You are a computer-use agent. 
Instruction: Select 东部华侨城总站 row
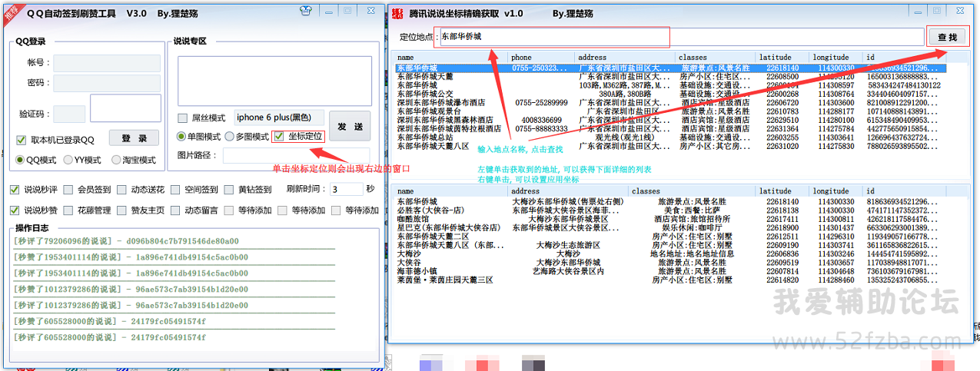[669, 137]
